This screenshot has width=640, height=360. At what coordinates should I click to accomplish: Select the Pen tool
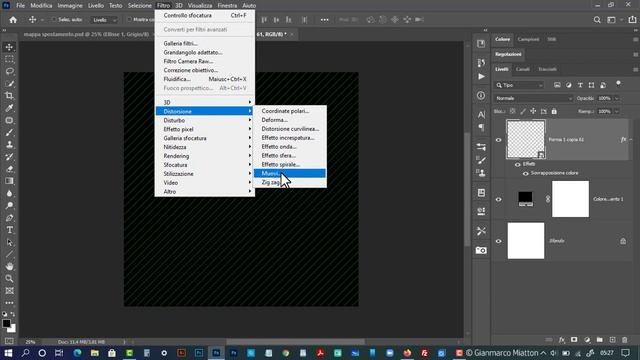pos(9,218)
